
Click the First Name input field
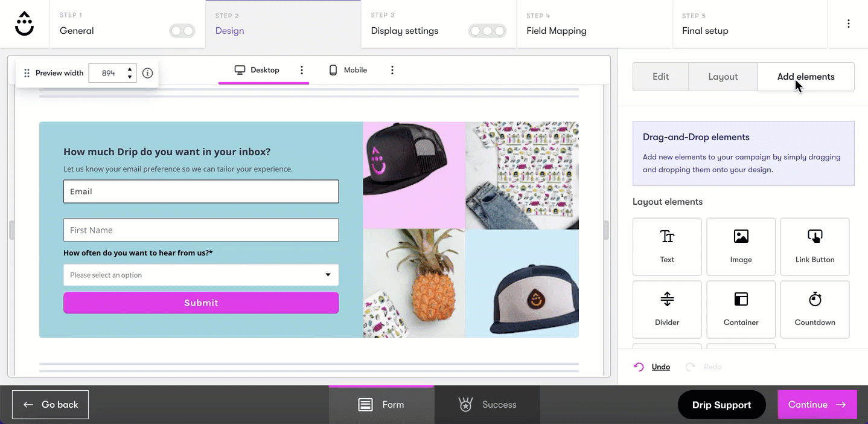pos(201,230)
